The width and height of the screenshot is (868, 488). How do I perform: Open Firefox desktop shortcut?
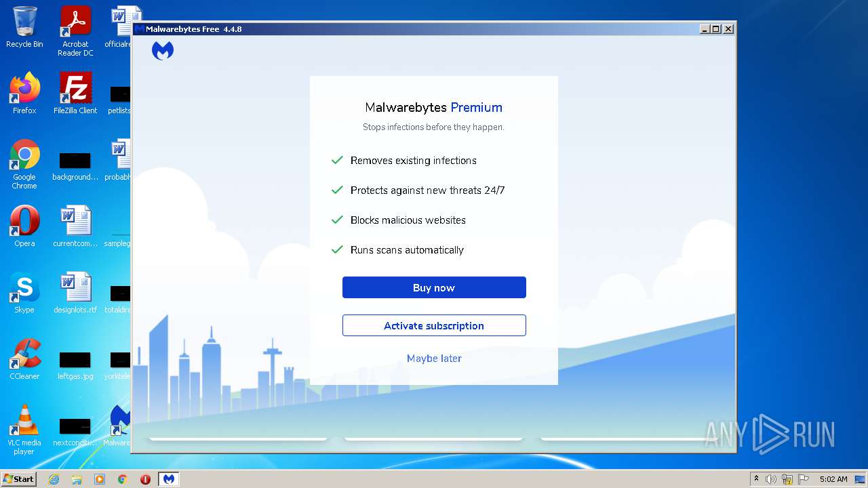coord(24,93)
